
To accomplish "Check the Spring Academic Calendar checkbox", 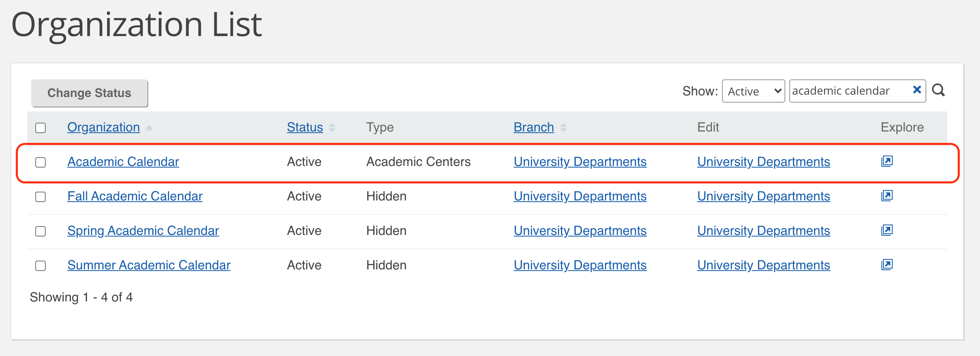I will (40, 231).
